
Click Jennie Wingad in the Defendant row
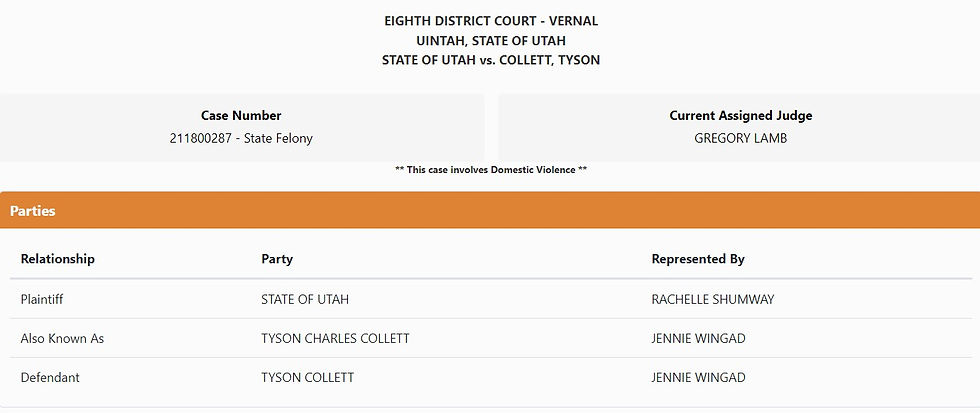(697, 378)
